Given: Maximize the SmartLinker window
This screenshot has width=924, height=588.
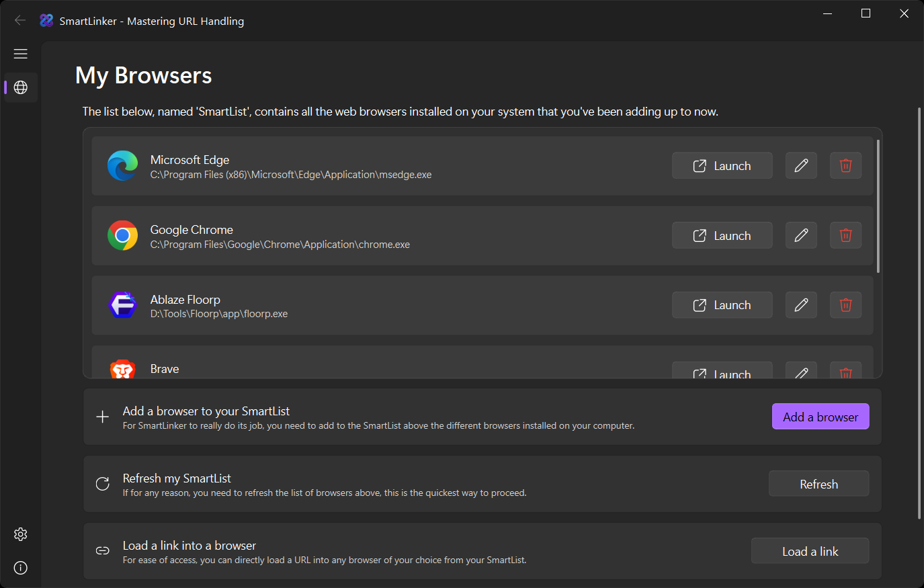Looking at the screenshot, I should (x=866, y=13).
